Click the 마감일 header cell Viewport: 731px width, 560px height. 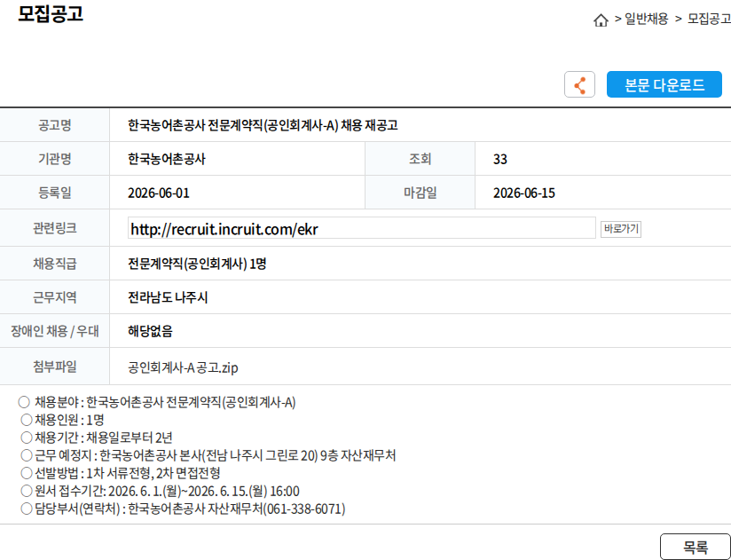tap(420, 193)
